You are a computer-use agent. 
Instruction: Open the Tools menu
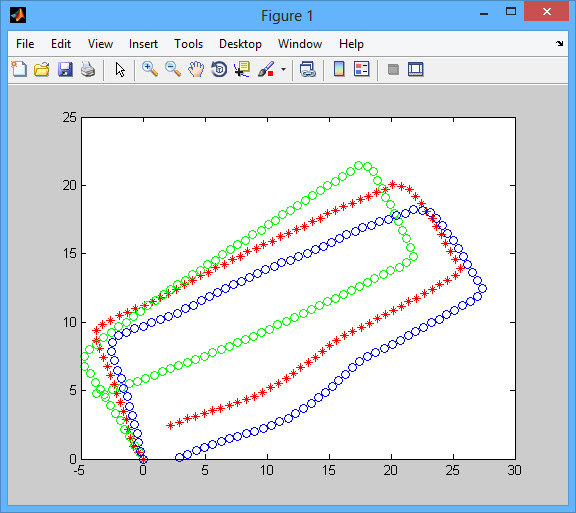[188, 44]
